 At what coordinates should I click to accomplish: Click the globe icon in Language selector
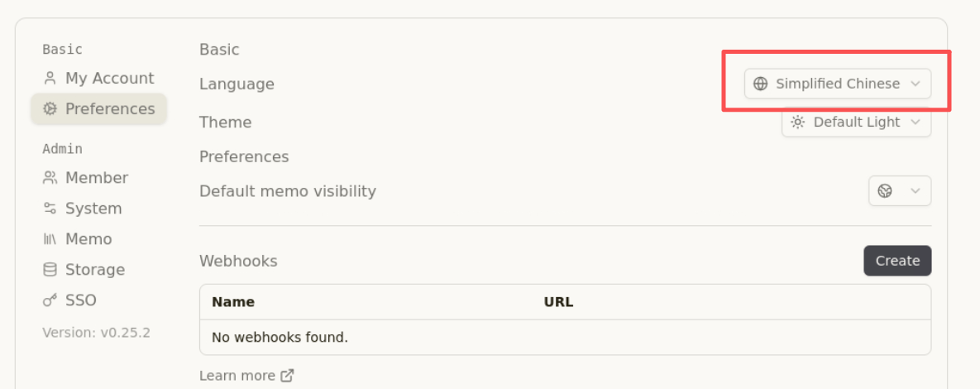(761, 84)
